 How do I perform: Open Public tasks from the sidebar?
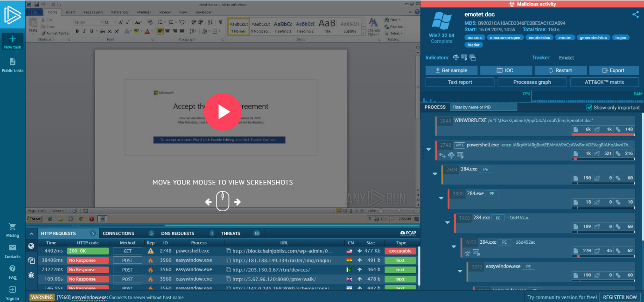[x=13, y=65]
